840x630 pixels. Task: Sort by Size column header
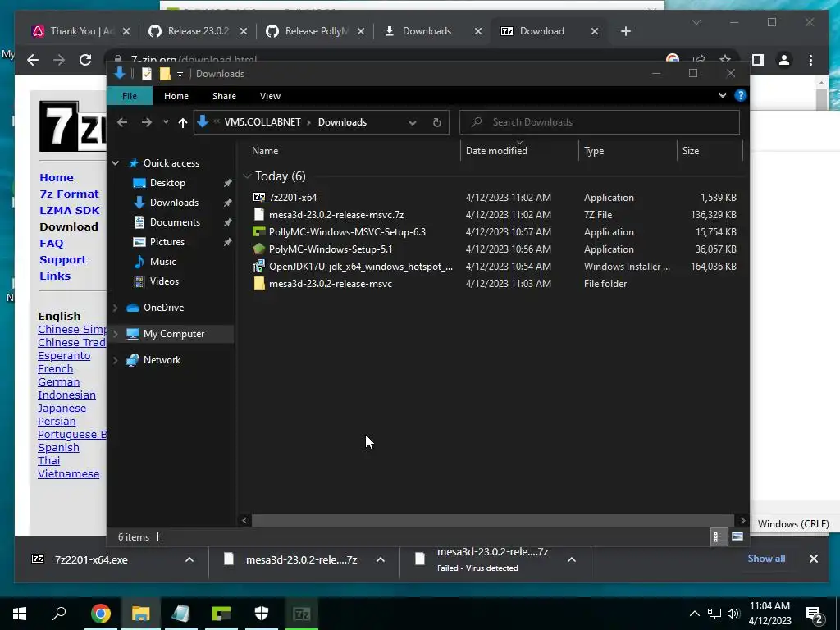click(x=691, y=151)
